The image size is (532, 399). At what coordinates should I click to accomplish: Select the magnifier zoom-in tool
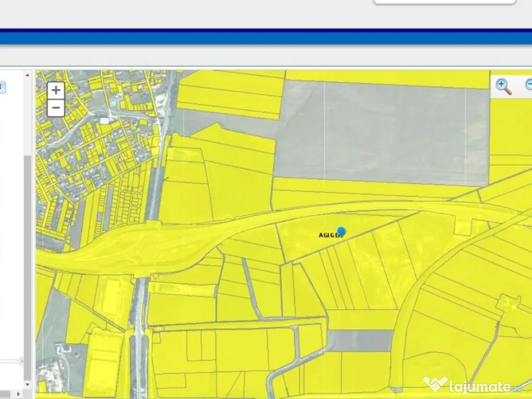[x=503, y=86]
